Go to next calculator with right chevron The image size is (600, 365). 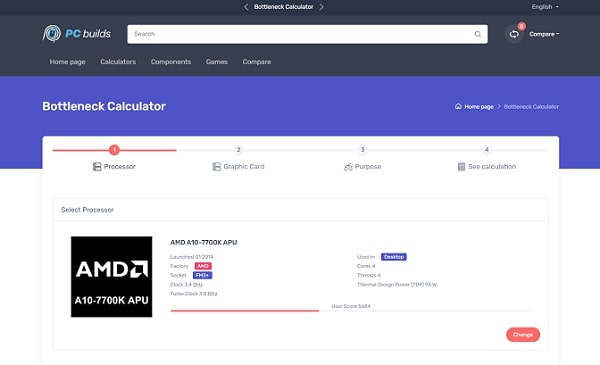321,7
